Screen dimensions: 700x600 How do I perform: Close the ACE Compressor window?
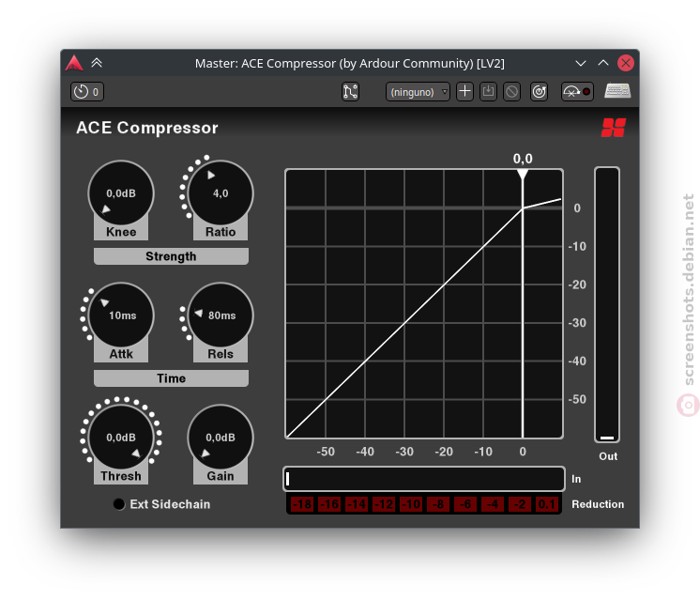click(626, 63)
